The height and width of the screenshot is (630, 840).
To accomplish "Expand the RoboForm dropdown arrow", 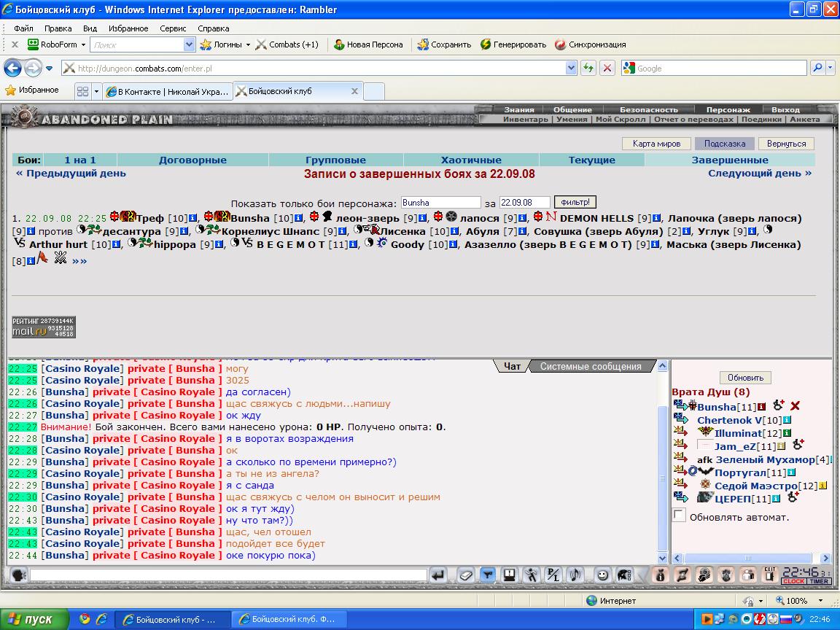I will (84, 45).
